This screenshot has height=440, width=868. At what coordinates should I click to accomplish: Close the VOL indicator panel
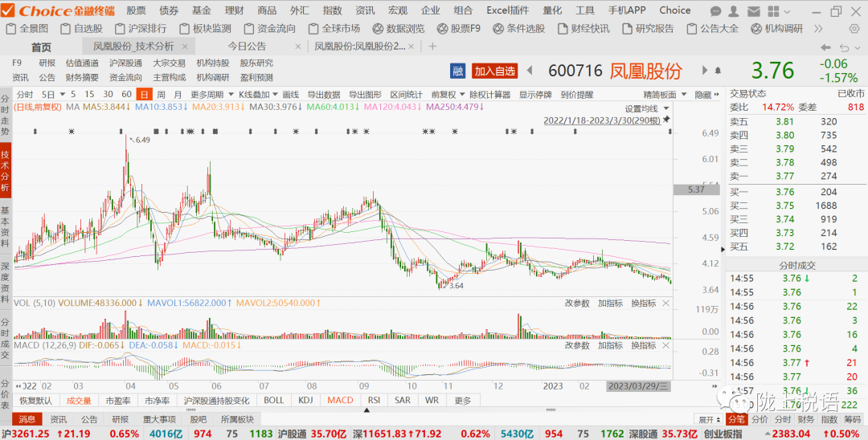click(x=665, y=303)
